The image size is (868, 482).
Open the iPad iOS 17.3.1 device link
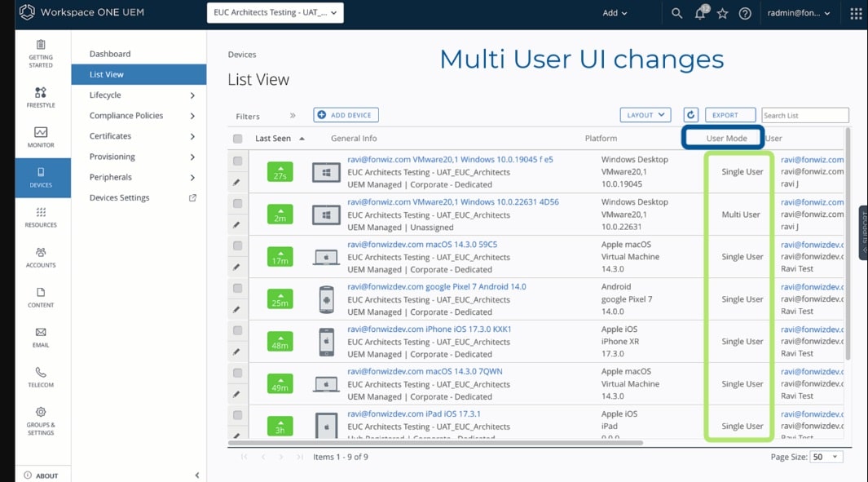[x=414, y=413]
